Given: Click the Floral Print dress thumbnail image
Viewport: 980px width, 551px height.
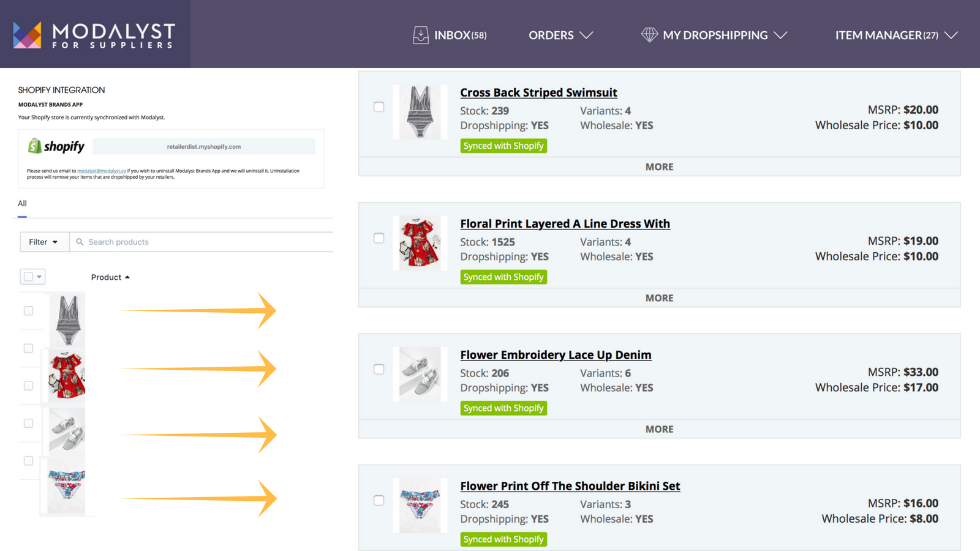Looking at the screenshot, I should [420, 243].
